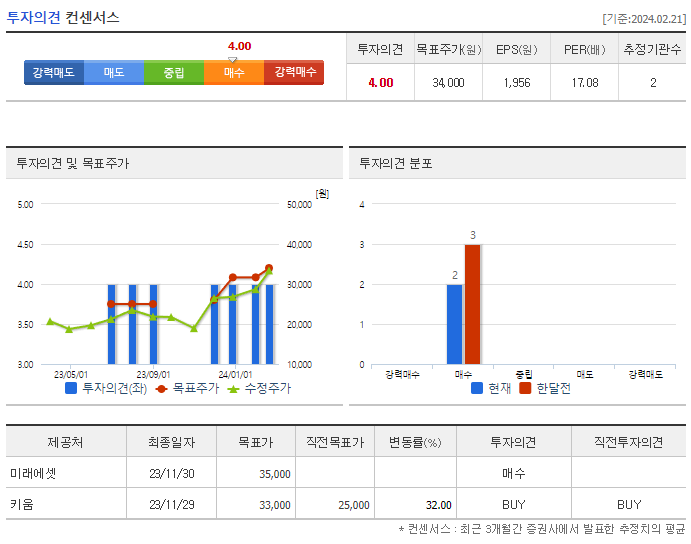Click the last 목표주가 point on the chart
The height and width of the screenshot is (544, 691).
269,268
